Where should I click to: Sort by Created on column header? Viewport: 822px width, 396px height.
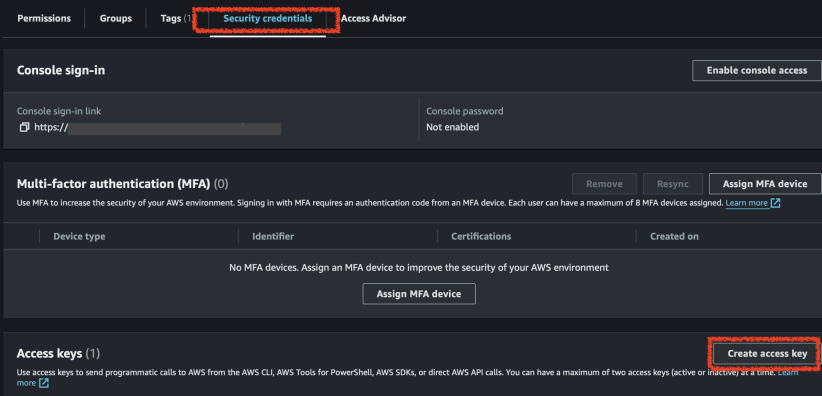click(674, 236)
